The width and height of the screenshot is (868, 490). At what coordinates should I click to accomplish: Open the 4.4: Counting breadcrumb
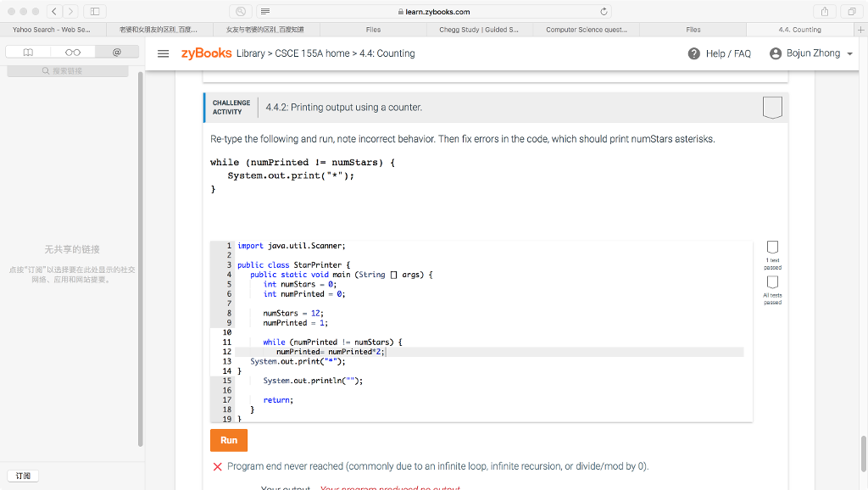(387, 53)
